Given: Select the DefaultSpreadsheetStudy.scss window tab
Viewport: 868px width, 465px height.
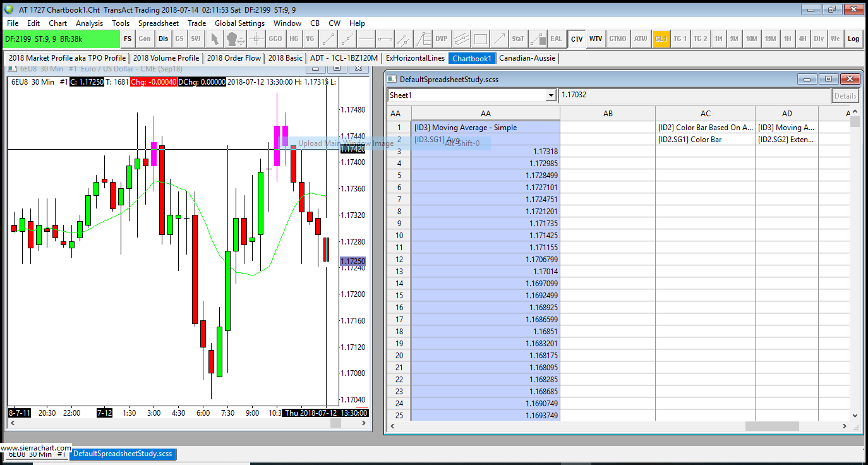Looking at the screenshot, I should coord(122,454).
